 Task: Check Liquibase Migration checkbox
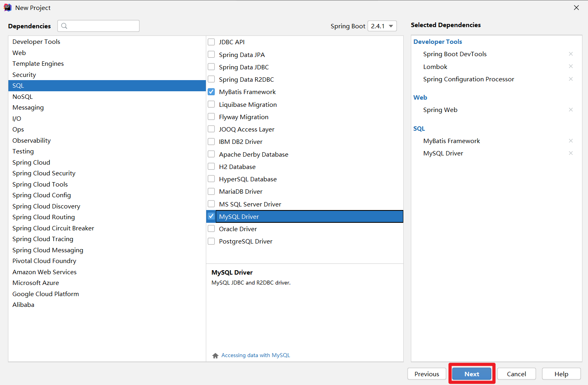click(x=211, y=104)
